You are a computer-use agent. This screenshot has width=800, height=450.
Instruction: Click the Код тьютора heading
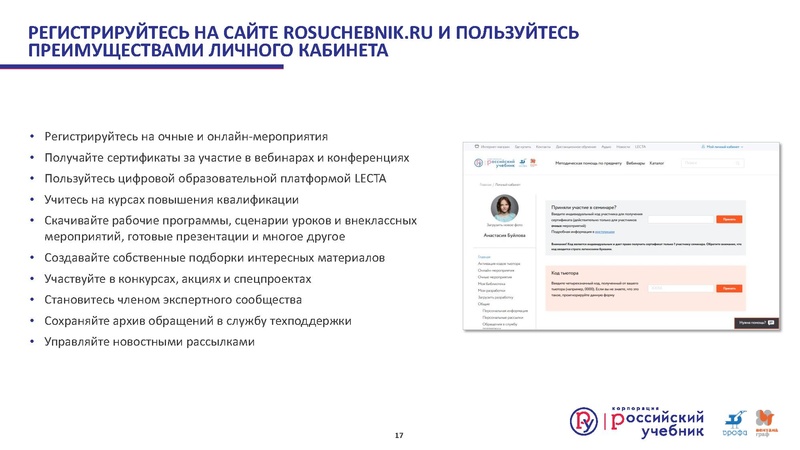[565, 273]
